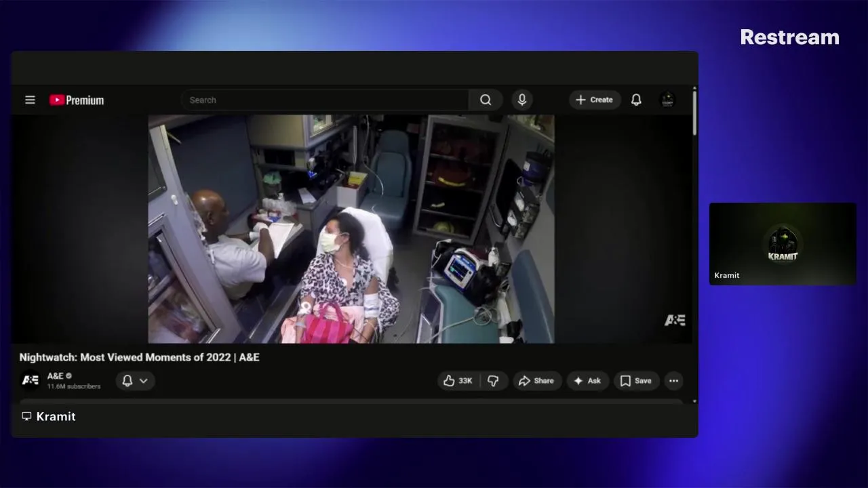Viewport: 868px width, 488px height.
Task: Share the Nightwatch video
Action: pyautogui.click(x=537, y=381)
